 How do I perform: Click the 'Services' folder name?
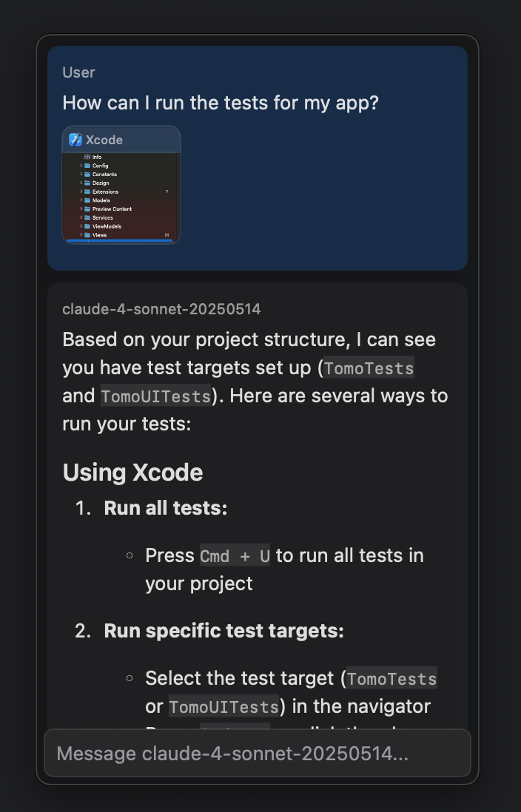pos(103,218)
